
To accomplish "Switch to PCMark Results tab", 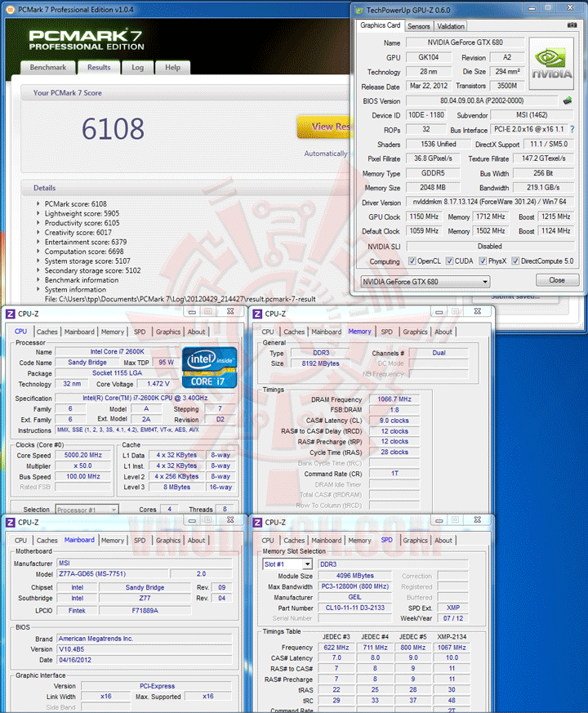I will [99, 67].
